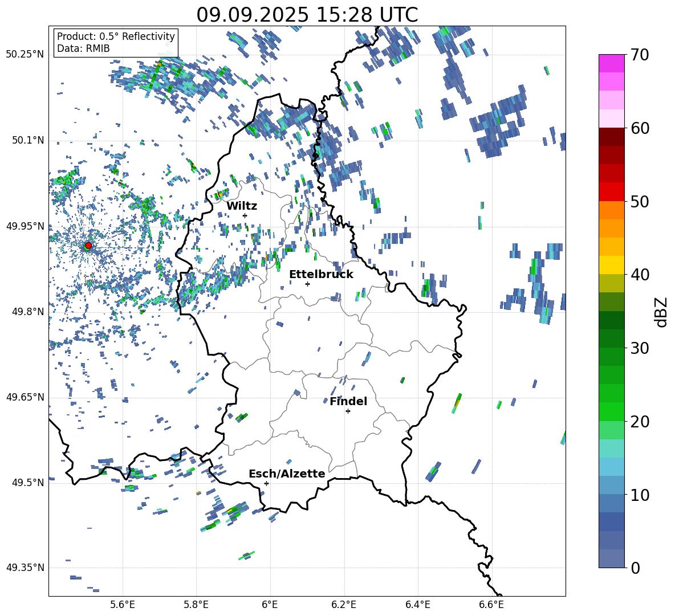Click the "Product: 0.5° Reflectivity" text

point(116,36)
